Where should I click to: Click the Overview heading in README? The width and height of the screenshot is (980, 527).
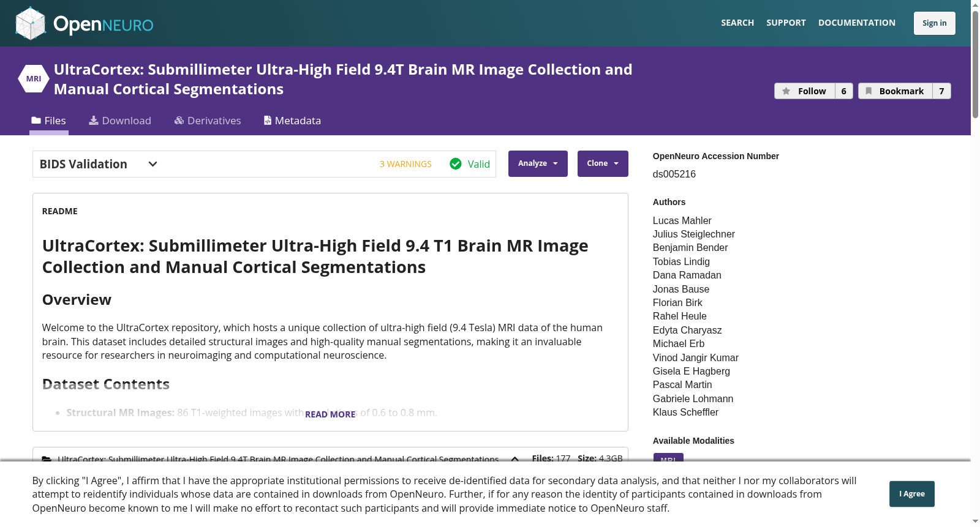(77, 299)
